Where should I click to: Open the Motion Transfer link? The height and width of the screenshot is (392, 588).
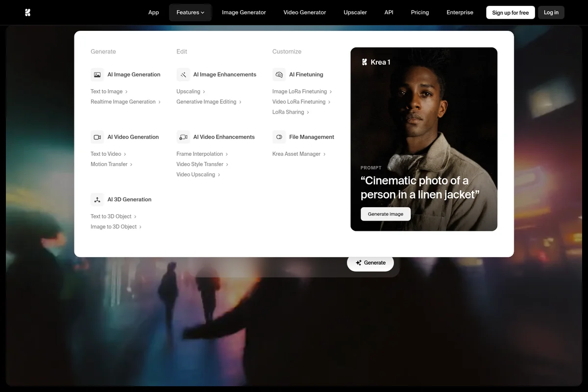[x=108, y=164]
